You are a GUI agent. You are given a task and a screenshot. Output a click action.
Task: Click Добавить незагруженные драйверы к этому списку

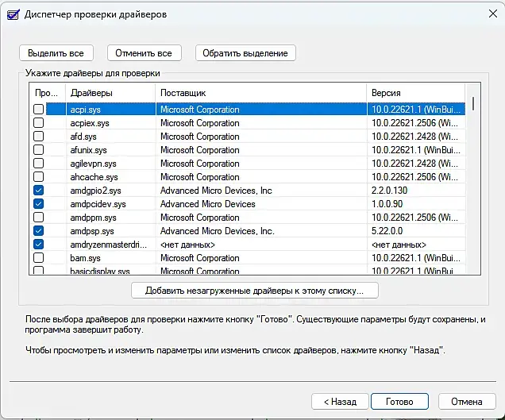click(x=254, y=291)
